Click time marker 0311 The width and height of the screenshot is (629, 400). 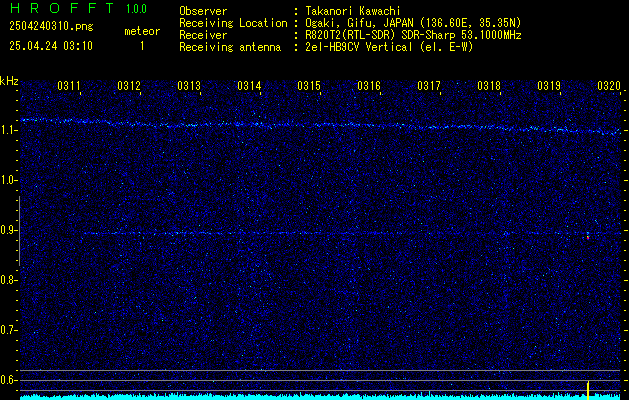pyautogui.click(x=69, y=85)
